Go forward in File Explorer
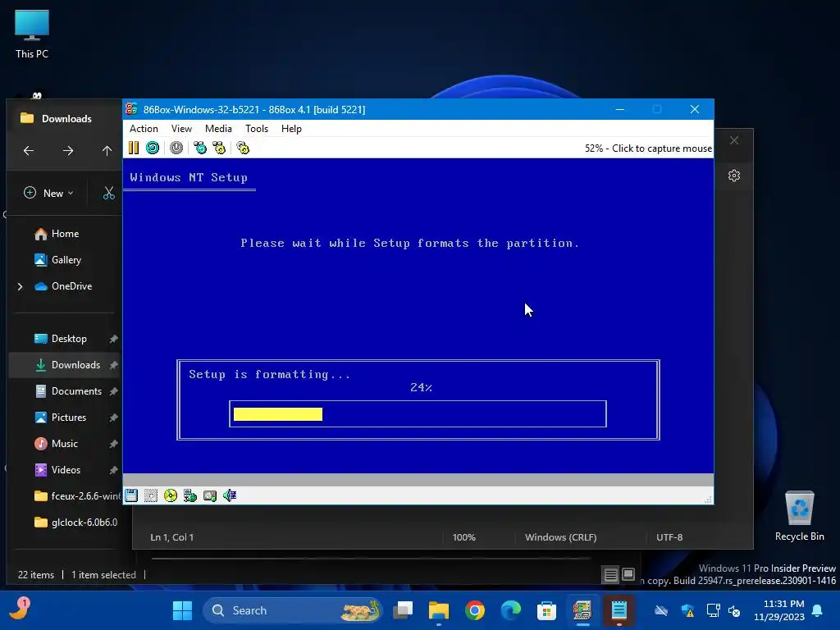This screenshot has width=840, height=630. (68, 151)
